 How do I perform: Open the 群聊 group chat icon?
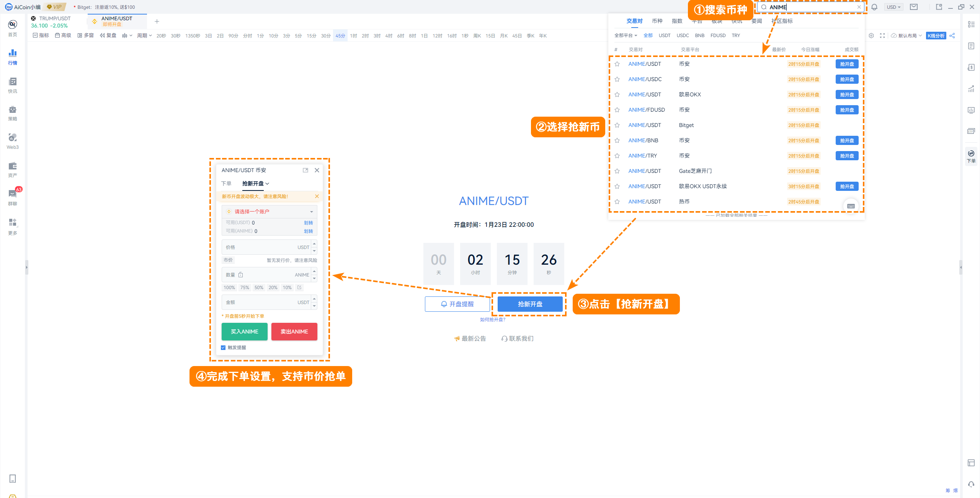tap(13, 197)
